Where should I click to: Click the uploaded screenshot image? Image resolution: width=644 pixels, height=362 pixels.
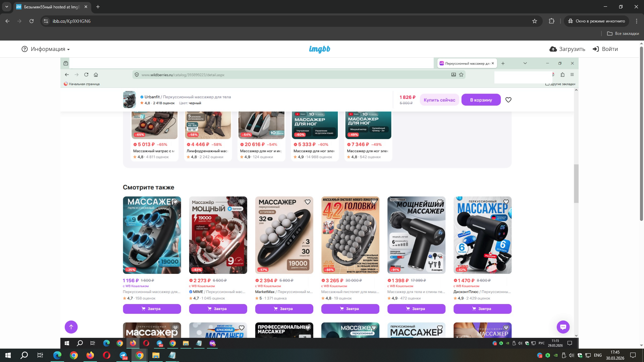pos(319,201)
